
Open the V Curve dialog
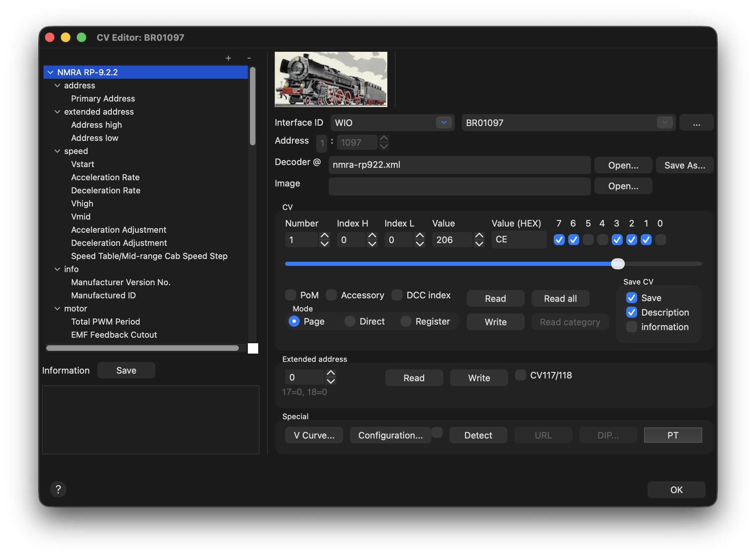[314, 435]
